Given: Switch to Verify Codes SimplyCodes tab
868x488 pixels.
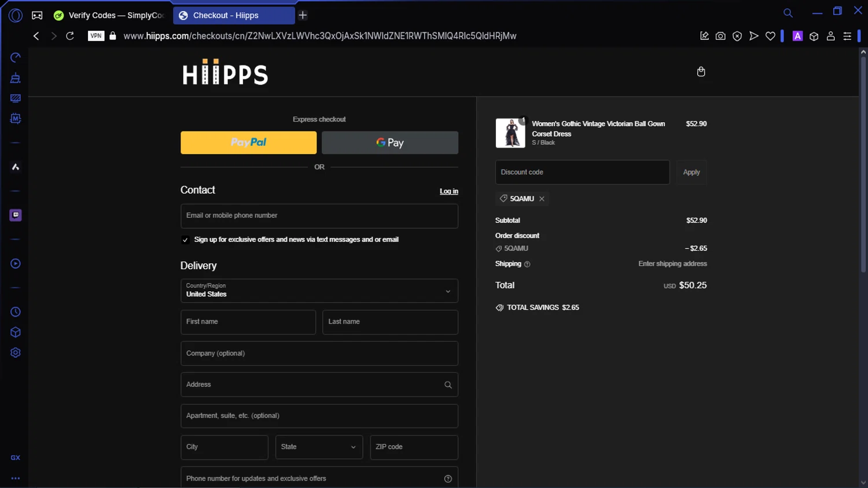Looking at the screenshot, I should [109, 16].
